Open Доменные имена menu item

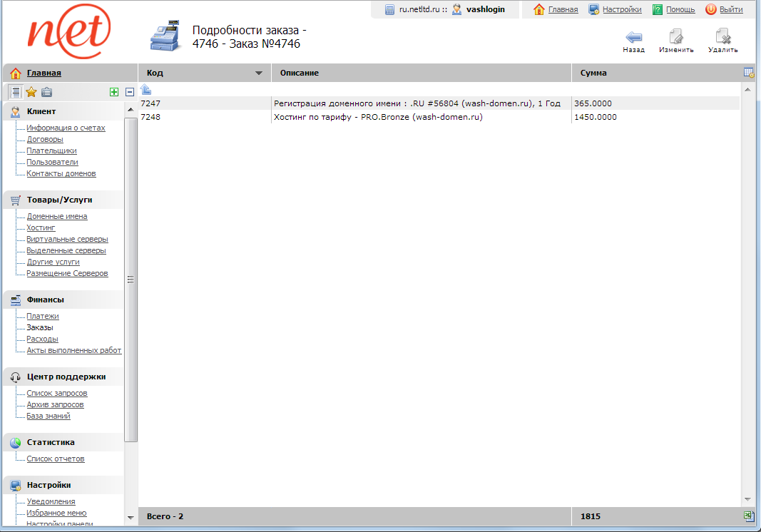(57, 216)
